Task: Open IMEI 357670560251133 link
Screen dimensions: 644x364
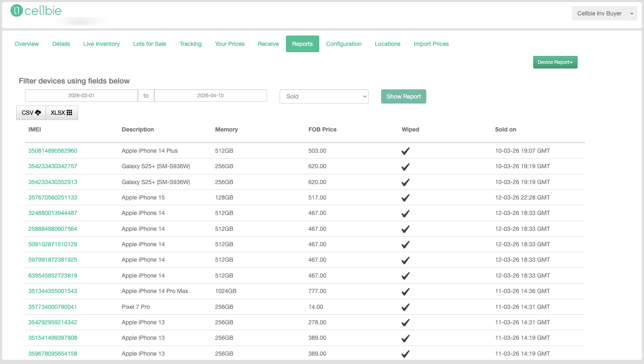Action: [x=53, y=197]
